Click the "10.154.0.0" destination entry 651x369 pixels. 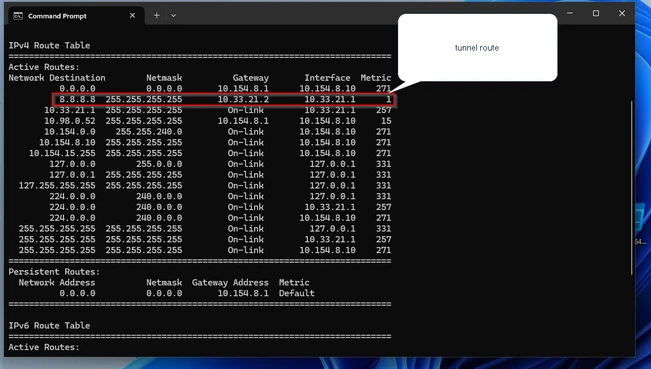70,132
